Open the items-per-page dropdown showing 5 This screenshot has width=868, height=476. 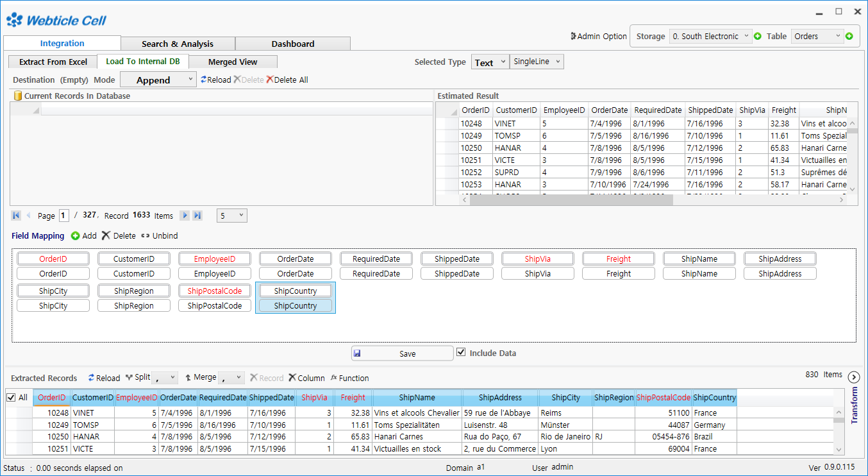231,215
